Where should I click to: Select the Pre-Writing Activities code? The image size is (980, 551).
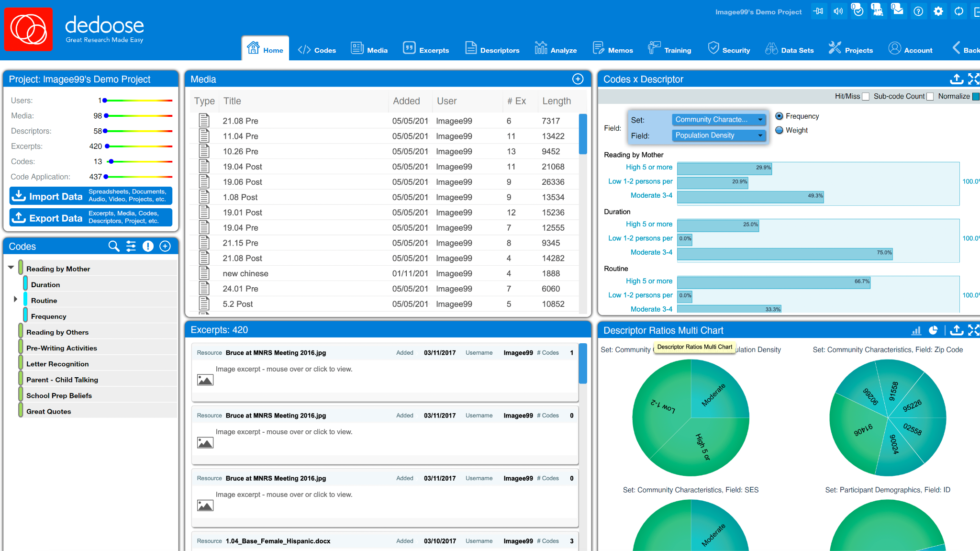pyautogui.click(x=62, y=348)
